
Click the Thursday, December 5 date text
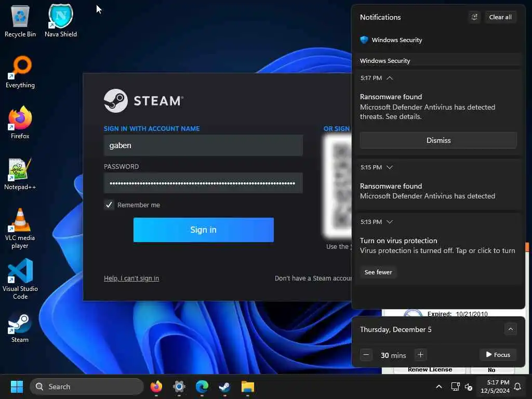pos(395,329)
